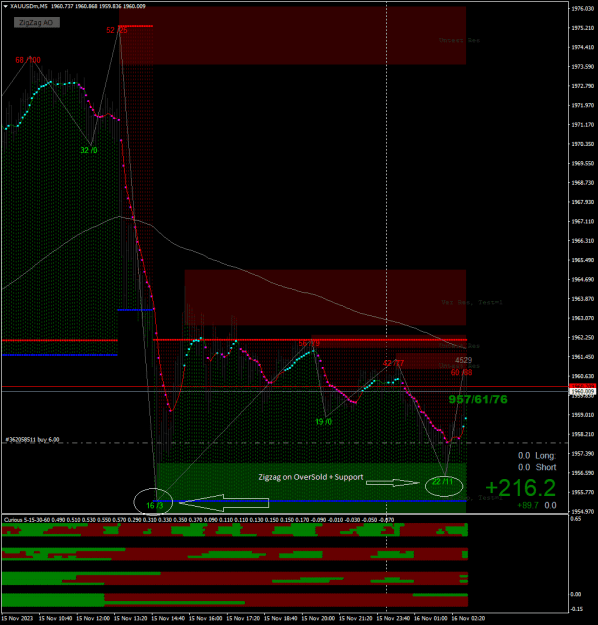
Task: Click the 1976.030 price scale label
Action: (x=582, y=8)
